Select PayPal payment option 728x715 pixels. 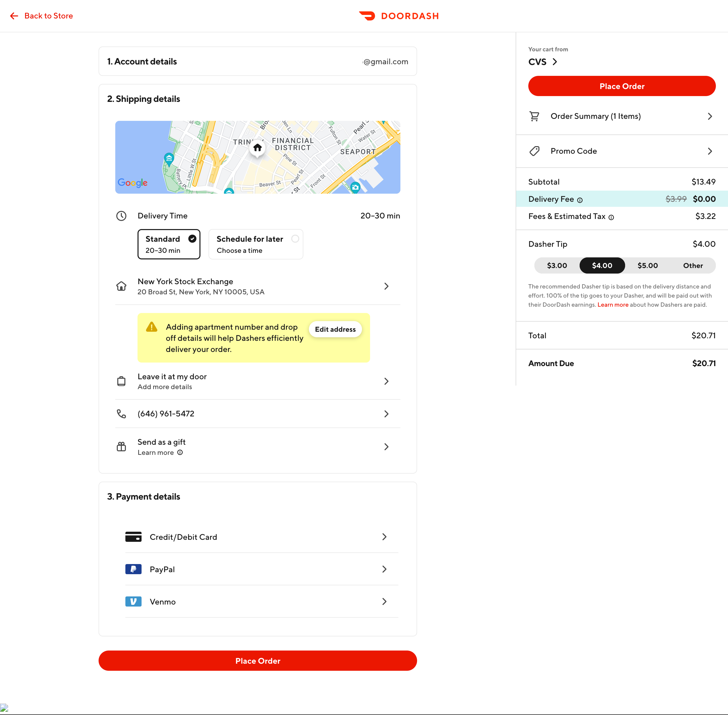tap(262, 569)
